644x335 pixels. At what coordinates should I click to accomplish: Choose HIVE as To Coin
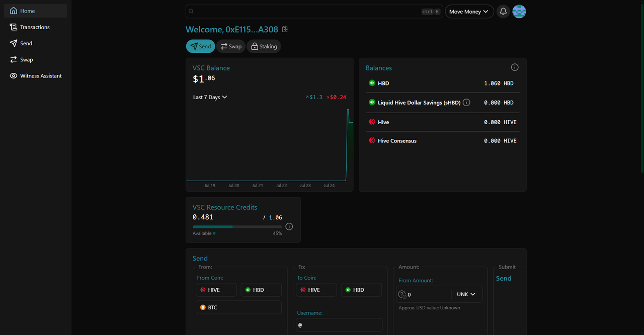click(316, 290)
